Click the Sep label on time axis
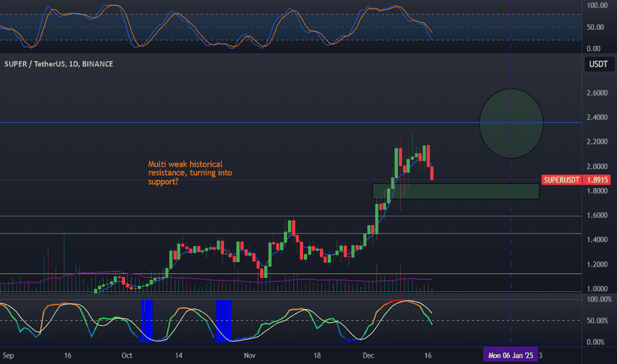617x364 pixels. (x=8, y=355)
